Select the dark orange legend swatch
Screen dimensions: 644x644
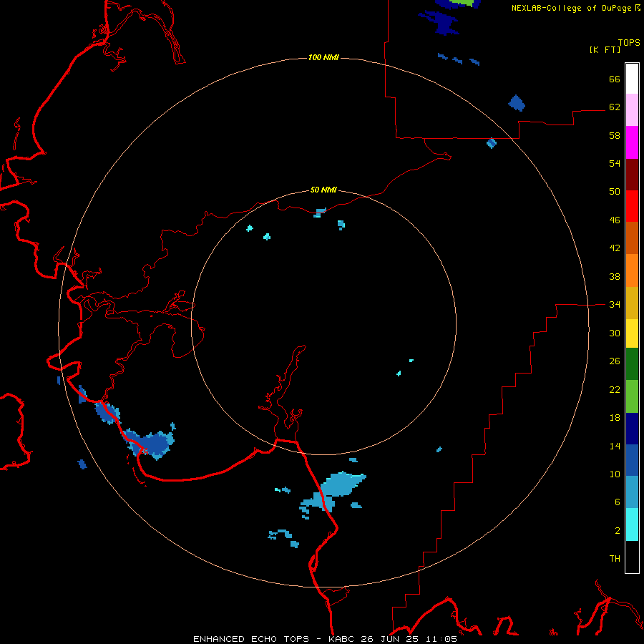(x=632, y=238)
